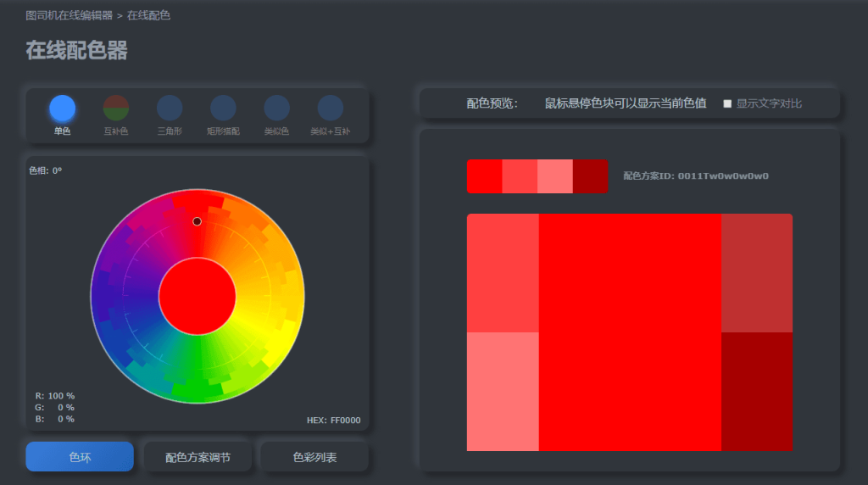The height and width of the screenshot is (485, 868).
Task: Pick the 类似+互补 scheme icon
Action: pos(330,109)
